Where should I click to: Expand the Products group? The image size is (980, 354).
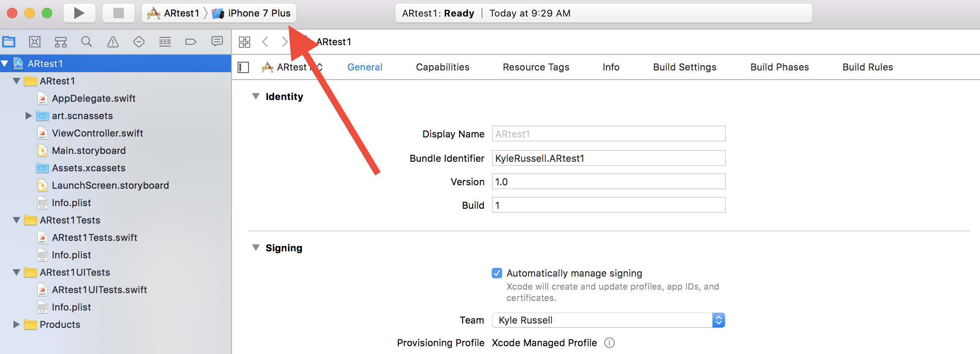coord(17,324)
